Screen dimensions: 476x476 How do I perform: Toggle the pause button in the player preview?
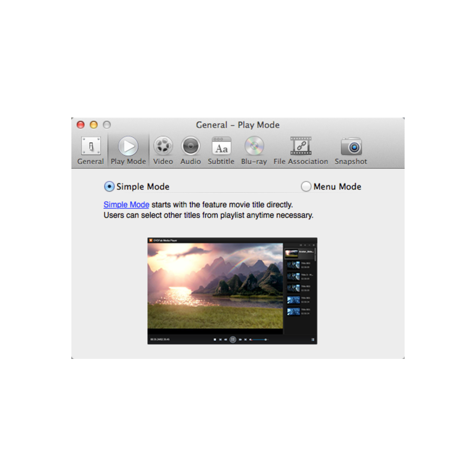pyautogui.click(x=233, y=339)
